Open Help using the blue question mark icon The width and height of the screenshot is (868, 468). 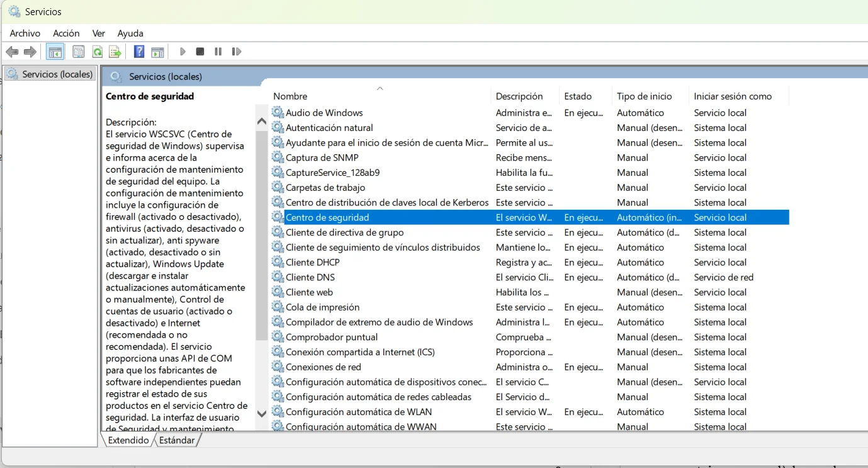(139, 52)
